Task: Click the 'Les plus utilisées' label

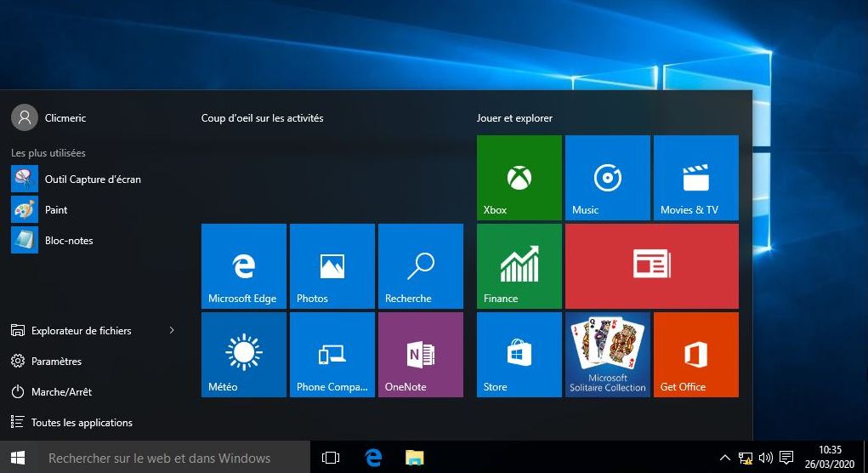Action: click(x=48, y=153)
